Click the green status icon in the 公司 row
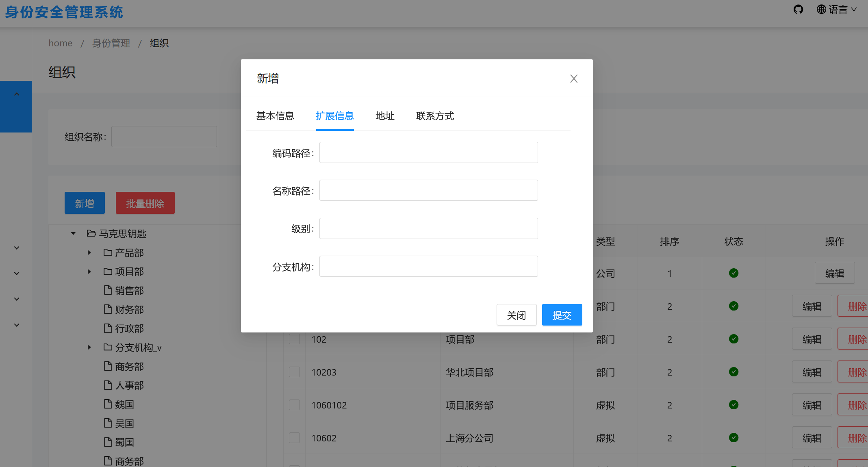The width and height of the screenshot is (868, 467). point(733,273)
